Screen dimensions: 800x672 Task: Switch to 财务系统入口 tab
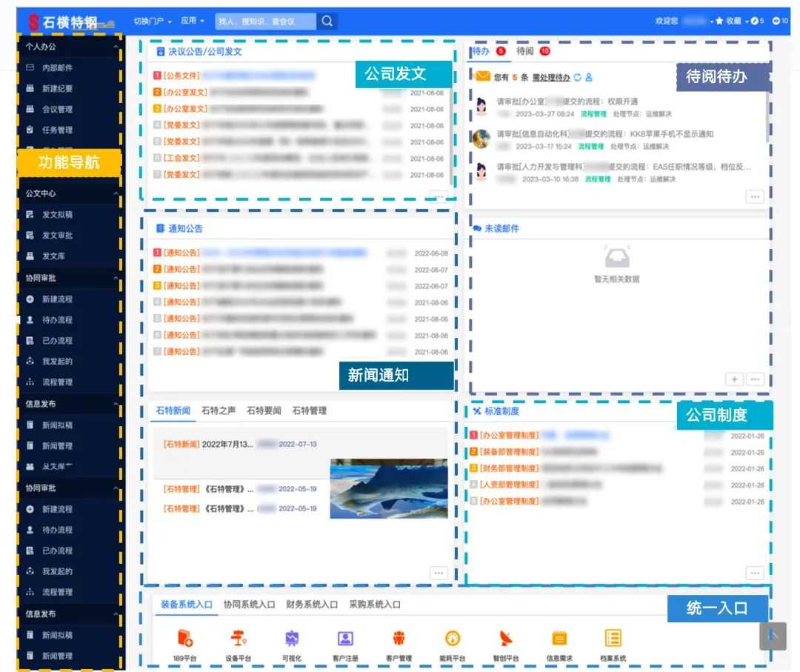coord(312,605)
